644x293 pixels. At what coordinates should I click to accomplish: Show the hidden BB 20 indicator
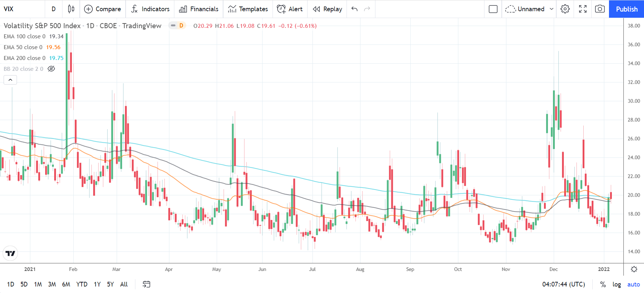pos(51,69)
